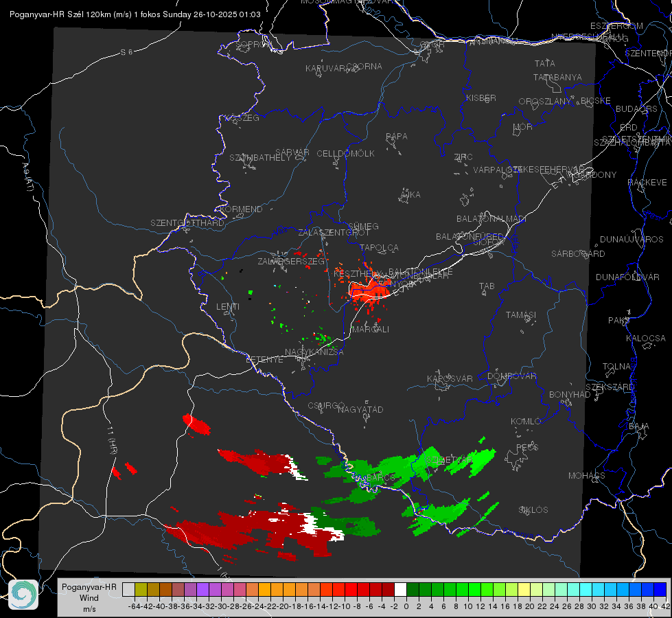Click the RÁCKEVE city label
The height and width of the screenshot is (618, 672).
(647, 182)
